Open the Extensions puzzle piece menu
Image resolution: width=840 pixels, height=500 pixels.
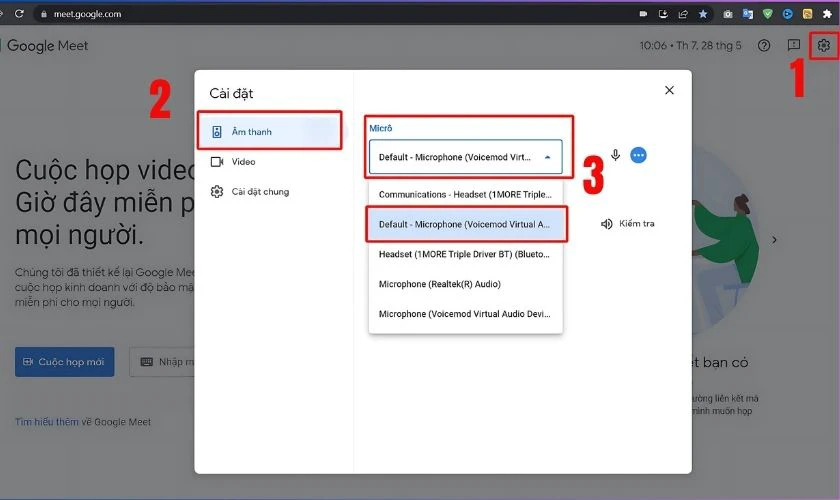click(x=828, y=14)
